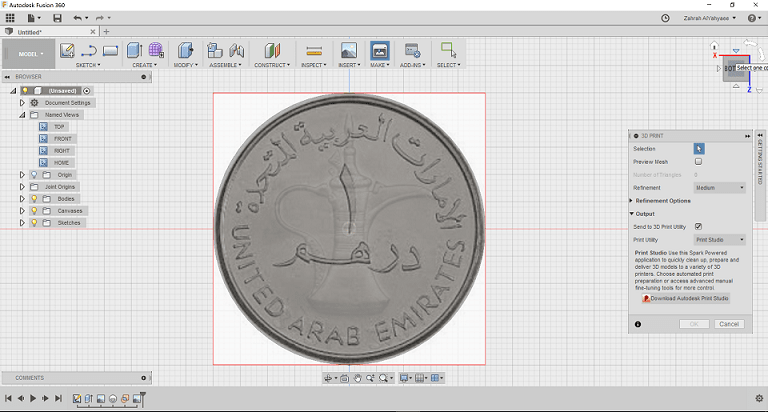This screenshot has width=772, height=412.
Task: Toggle visibility bulb of Unsaved component
Action: [25, 91]
